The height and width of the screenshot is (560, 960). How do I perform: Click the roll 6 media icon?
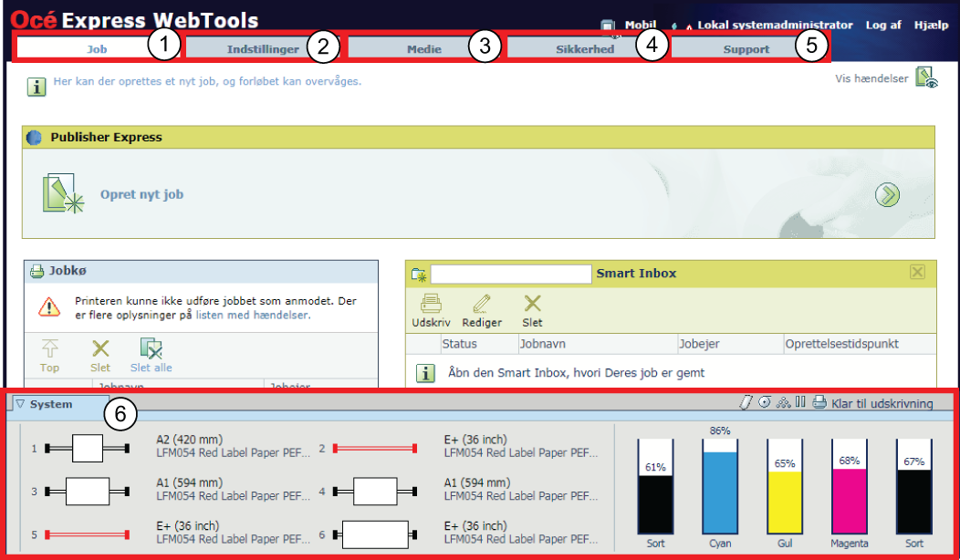coord(375,534)
